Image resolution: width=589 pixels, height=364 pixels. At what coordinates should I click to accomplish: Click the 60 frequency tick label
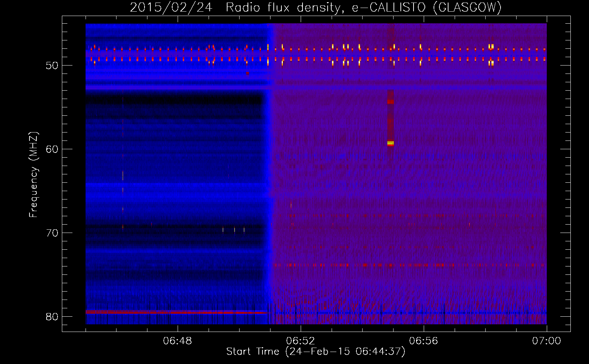click(x=52, y=149)
